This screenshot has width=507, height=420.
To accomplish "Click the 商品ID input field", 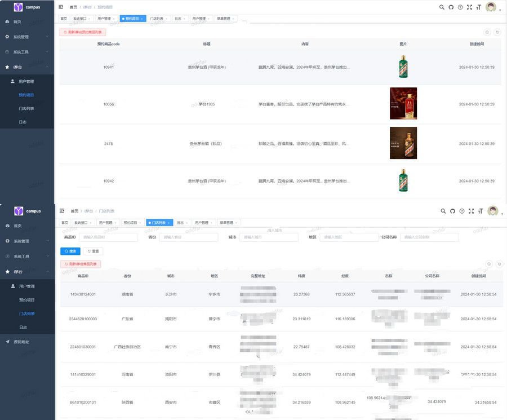I will point(108,237).
